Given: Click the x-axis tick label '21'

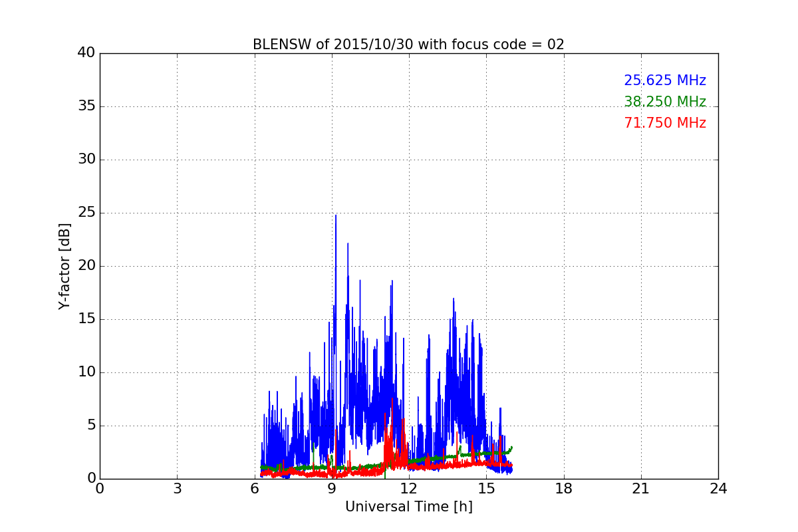Looking at the screenshot, I should point(641,489).
